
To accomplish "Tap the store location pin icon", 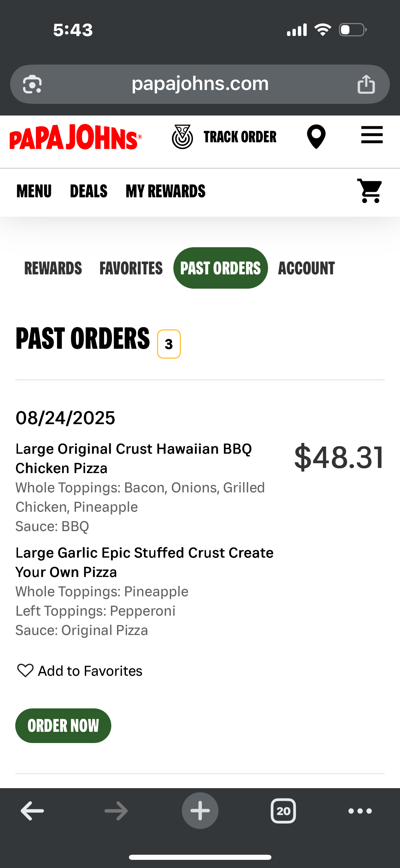I will point(316,137).
